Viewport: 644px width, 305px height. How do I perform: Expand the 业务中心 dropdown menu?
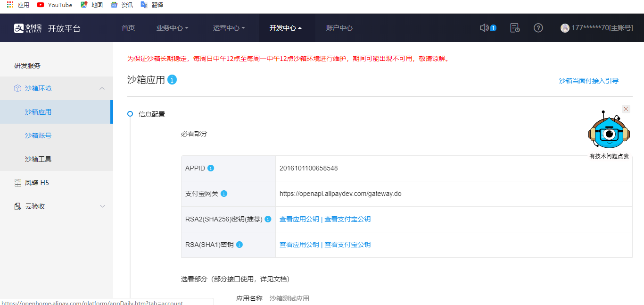pyautogui.click(x=173, y=28)
